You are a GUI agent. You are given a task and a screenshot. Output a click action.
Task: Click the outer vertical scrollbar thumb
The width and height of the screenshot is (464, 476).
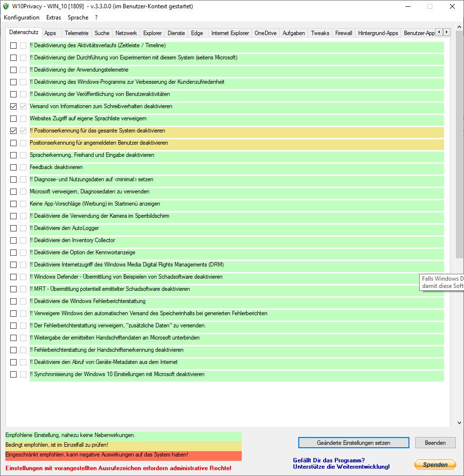pos(459,144)
